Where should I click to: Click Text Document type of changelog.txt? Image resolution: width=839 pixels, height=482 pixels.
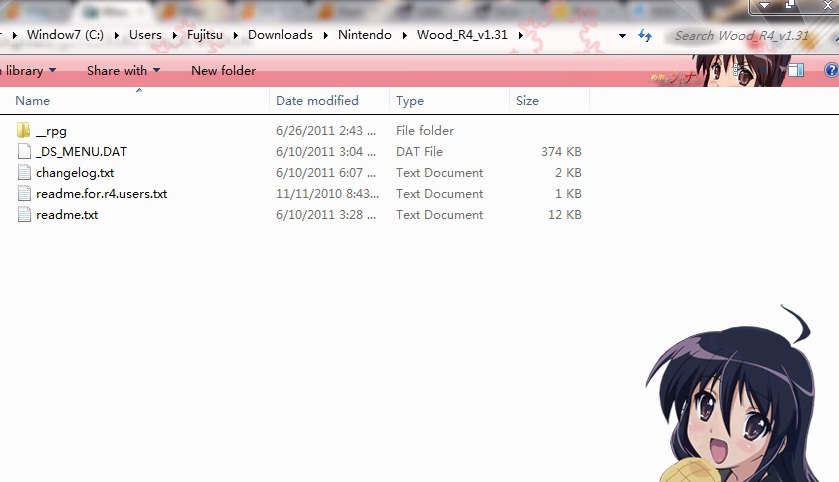[x=439, y=173]
